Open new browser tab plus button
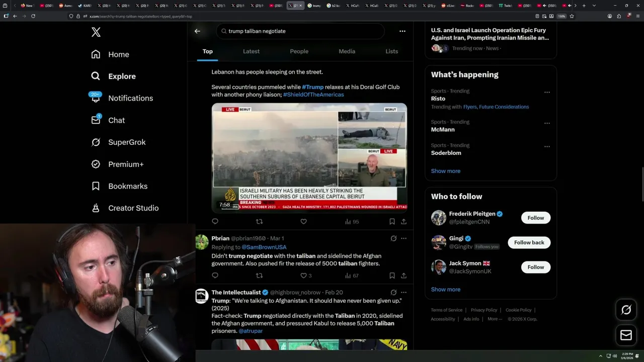Viewport: 644px width, 362px height. coord(584,6)
